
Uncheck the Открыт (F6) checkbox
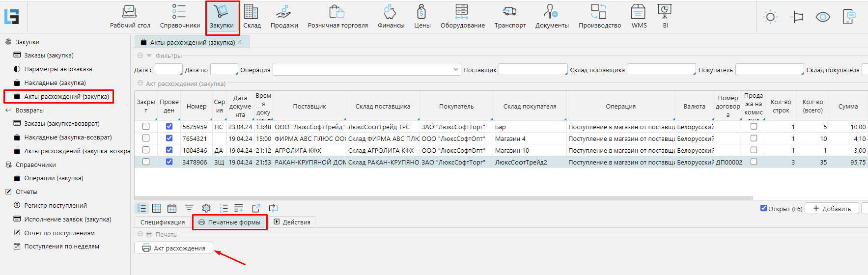[763, 208]
